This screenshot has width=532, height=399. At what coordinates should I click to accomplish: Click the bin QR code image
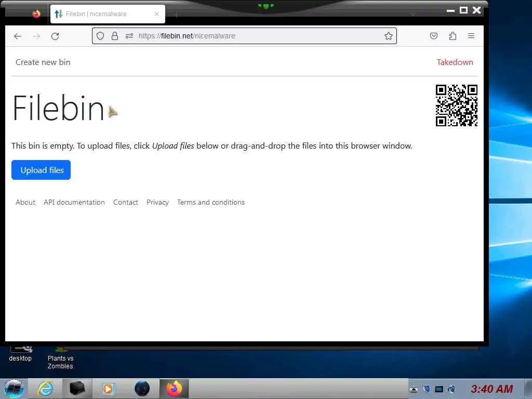456,105
